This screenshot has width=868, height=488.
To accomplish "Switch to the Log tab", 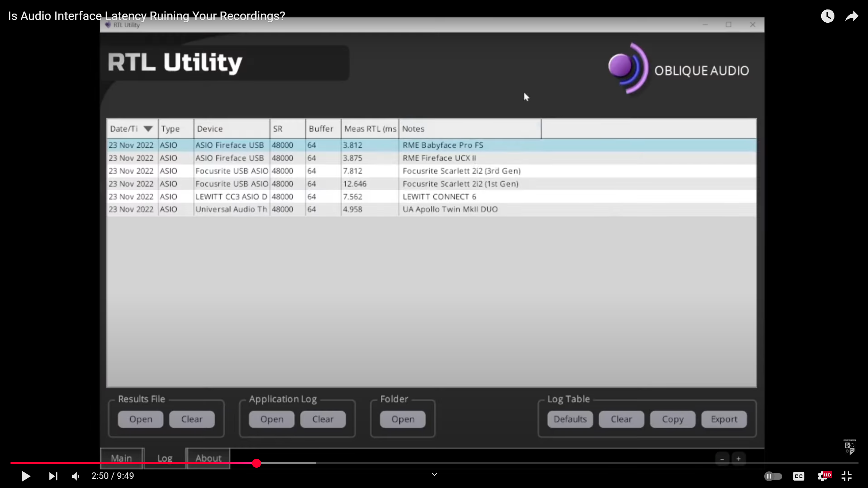I will pos(165,458).
